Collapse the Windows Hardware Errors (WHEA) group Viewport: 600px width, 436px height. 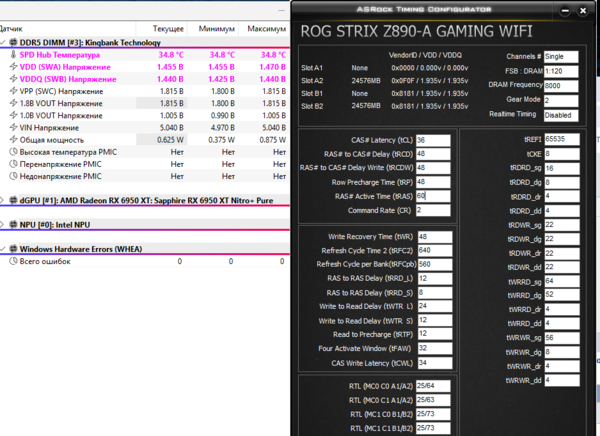(x=2, y=249)
